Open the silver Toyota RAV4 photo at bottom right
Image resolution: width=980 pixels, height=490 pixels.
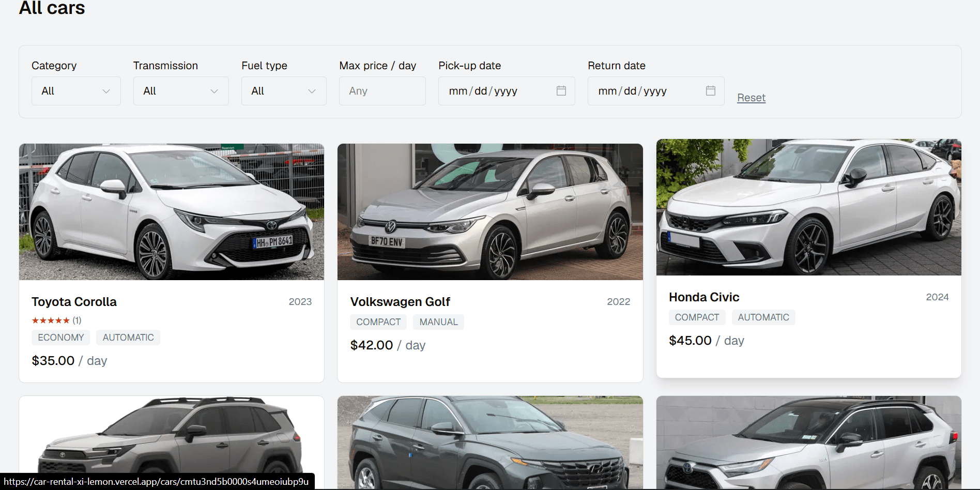(809, 443)
